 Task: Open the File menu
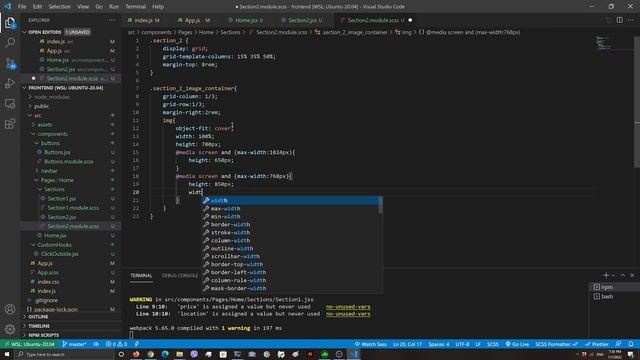pos(22,7)
